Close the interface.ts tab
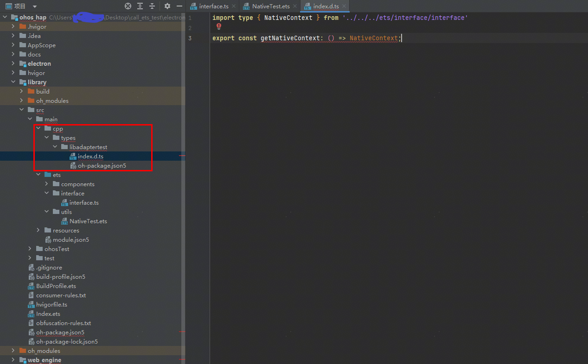This screenshot has width=588, height=364. [234, 6]
